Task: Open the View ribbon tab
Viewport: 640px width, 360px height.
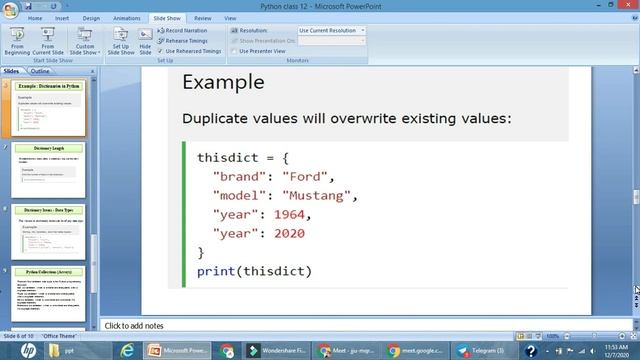Action: (x=230, y=18)
